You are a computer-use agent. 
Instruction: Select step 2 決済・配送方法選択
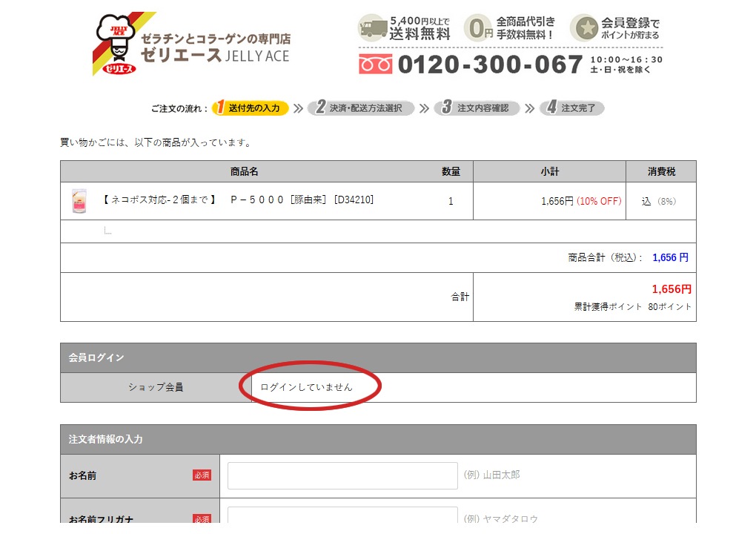(x=361, y=108)
